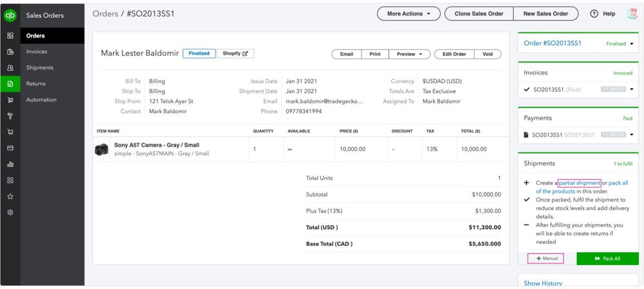Open the contacts people icon in the sidebar
The image size is (644, 289).
click(x=10, y=68)
